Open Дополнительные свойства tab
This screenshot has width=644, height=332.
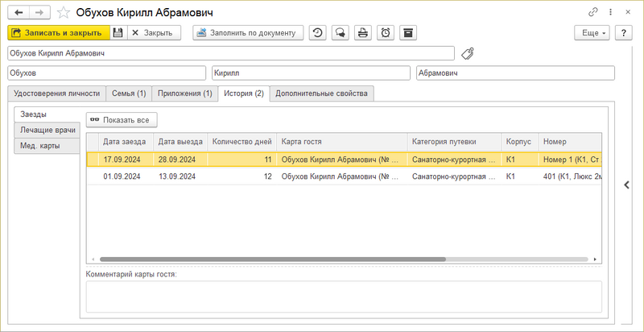coord(321,93)
